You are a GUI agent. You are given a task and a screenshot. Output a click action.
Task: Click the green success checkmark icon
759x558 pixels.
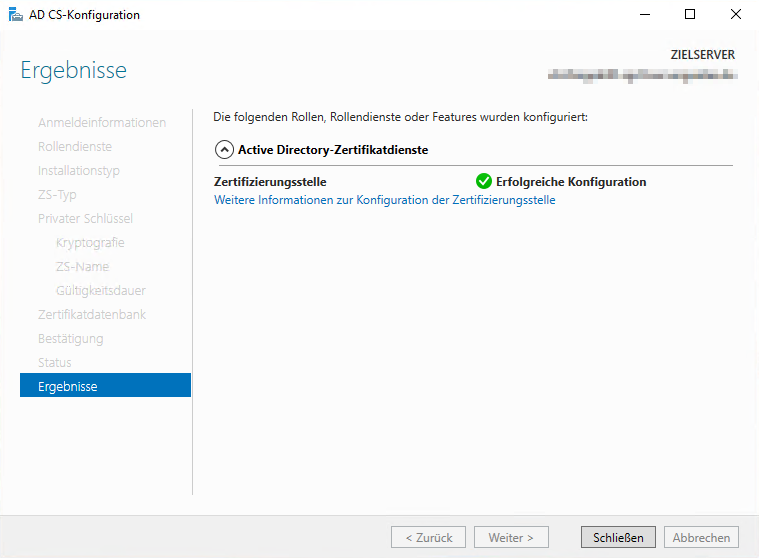[484, 181]
